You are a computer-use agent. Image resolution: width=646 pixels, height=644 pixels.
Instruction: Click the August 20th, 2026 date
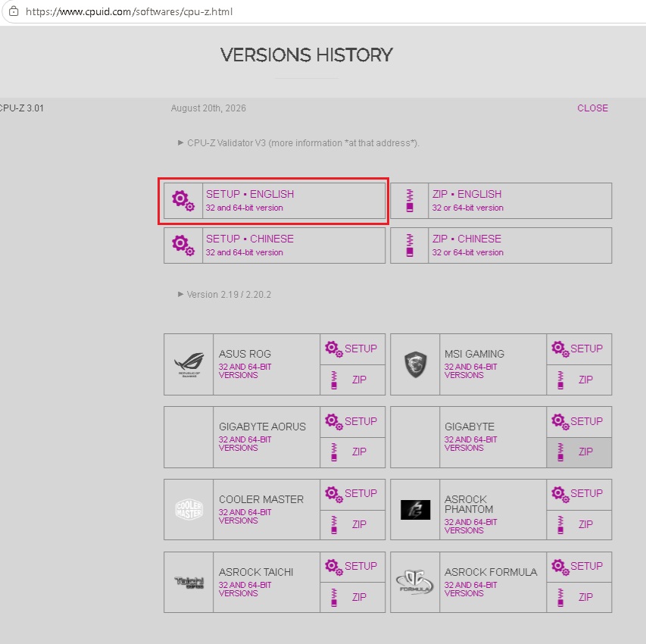(x=208, y=108)
